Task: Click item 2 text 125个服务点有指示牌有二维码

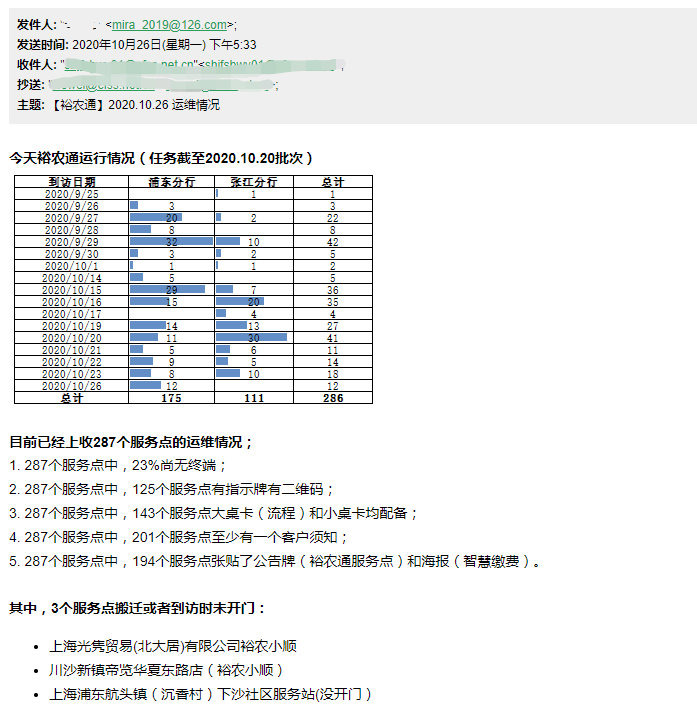Action: [x=228, y=489]
